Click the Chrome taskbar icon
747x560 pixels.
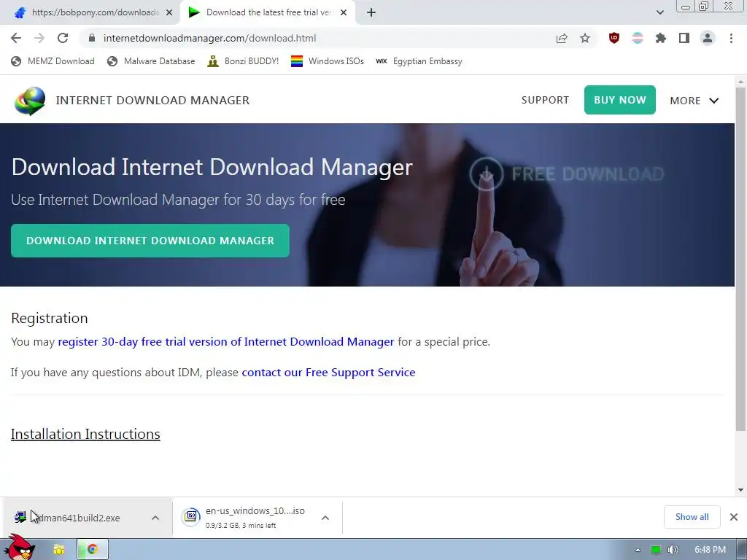pyautogui.click(x=93, y=550)
